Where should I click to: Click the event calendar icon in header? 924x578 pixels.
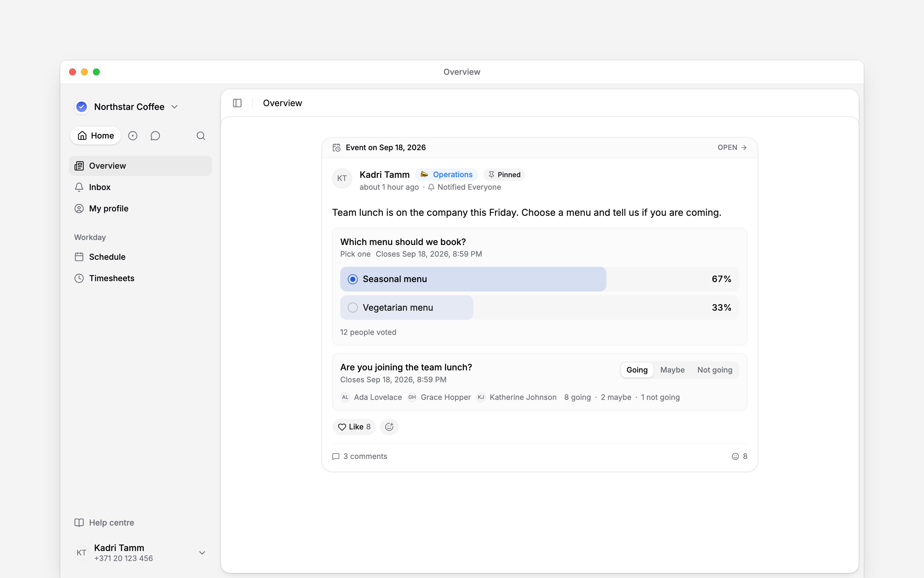coord(336,148)
